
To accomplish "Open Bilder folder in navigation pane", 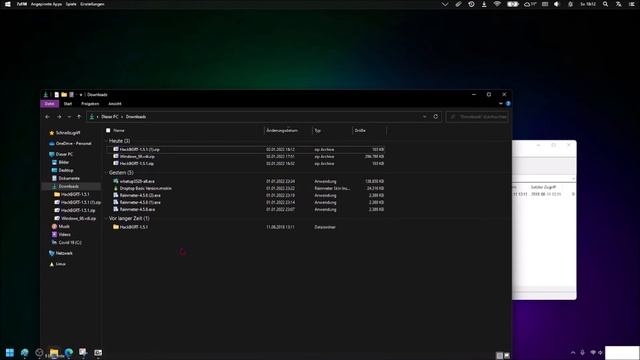I will [60, 162].
